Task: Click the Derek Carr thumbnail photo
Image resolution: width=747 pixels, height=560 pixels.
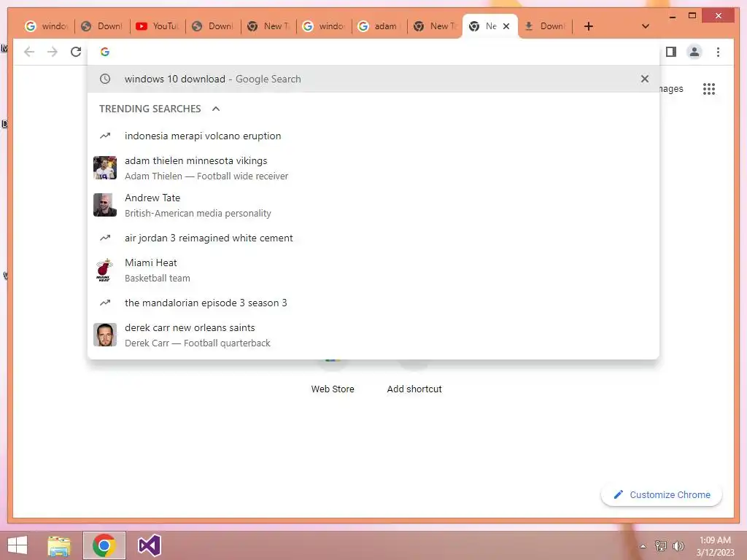Action: (105, 335)
